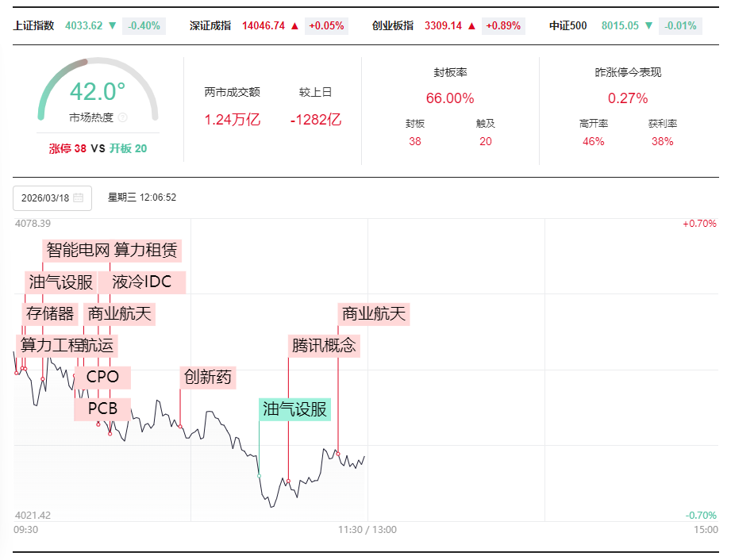
Task: Open the 上证指数 index name
Action: pyautogui.click(x=33, y=25)
